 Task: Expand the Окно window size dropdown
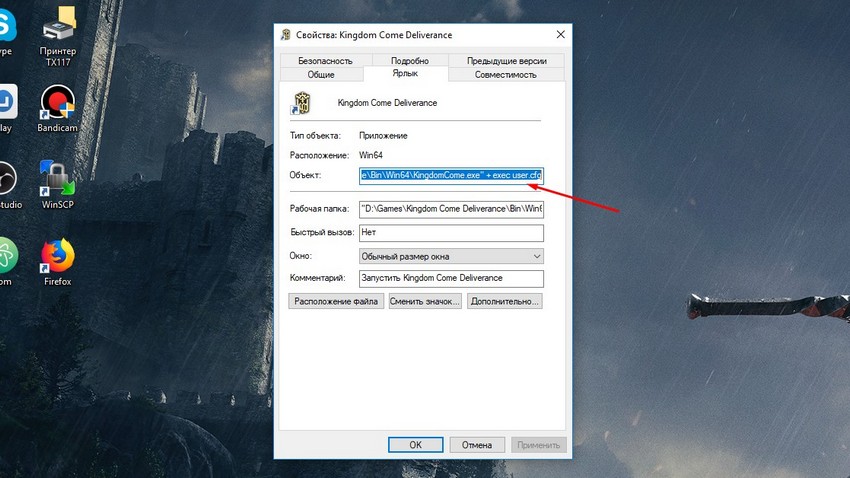[x=451, y=256]
